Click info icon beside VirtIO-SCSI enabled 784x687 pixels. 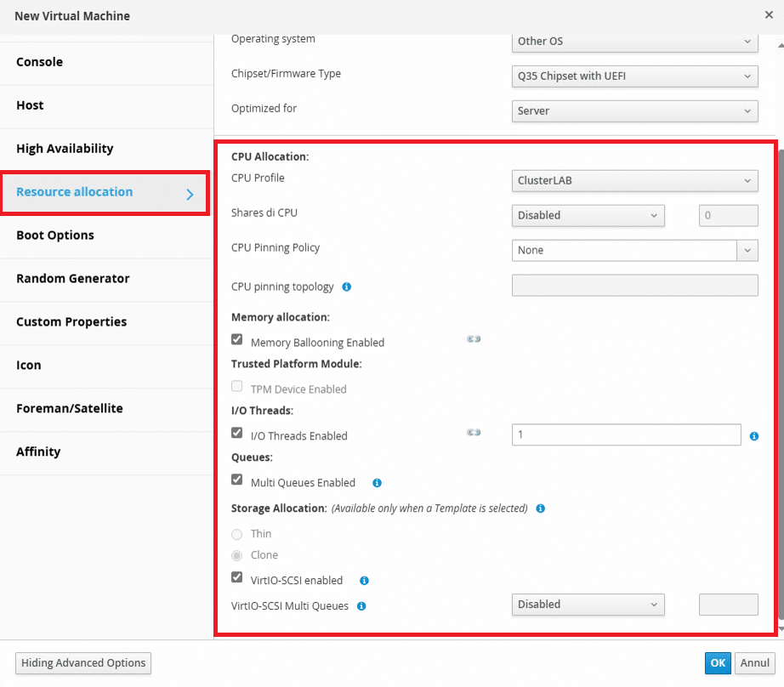[x=364, y=582]
